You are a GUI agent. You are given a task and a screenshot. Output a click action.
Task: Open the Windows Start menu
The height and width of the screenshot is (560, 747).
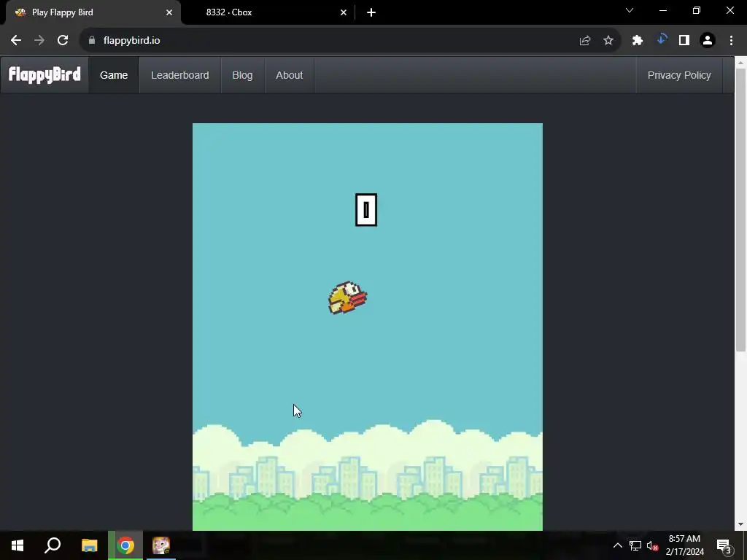[18, 545]
